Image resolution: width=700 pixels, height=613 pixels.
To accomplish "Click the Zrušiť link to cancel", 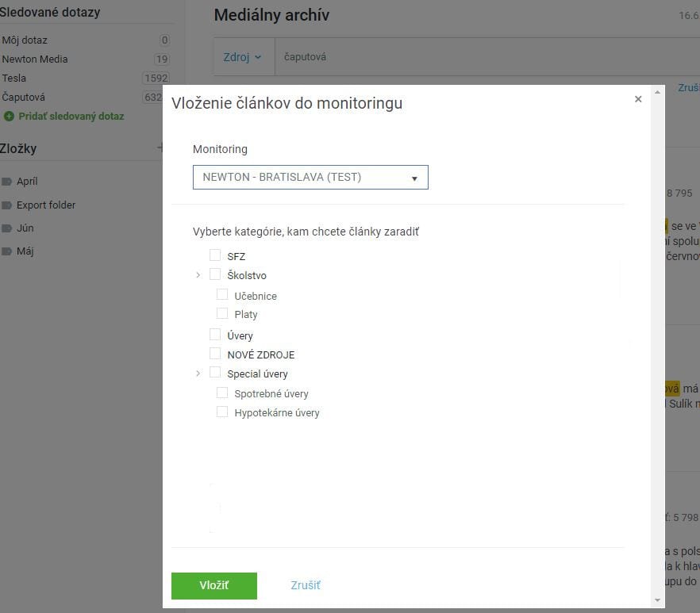I will pyautogui.click(x=306, y=585).
